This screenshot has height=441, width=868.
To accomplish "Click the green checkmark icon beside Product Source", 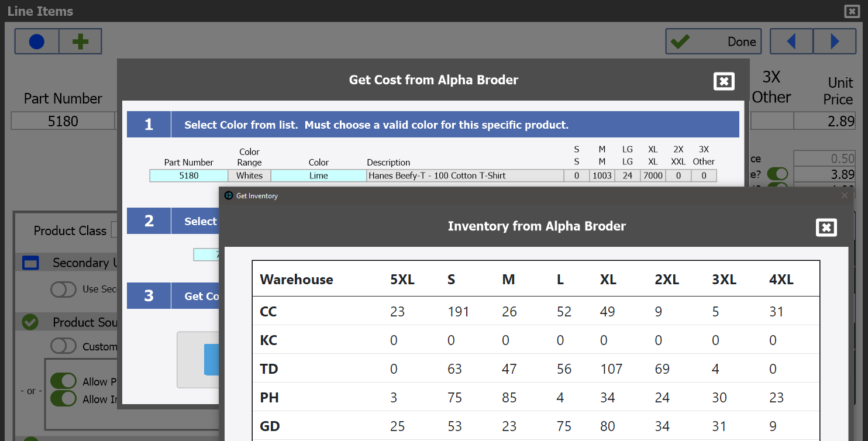I will click(29, 322).
